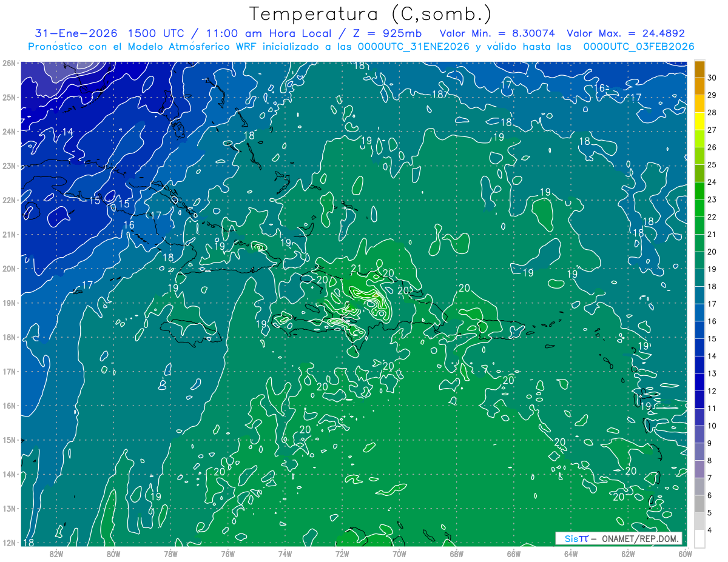The width and height of the screenshot is (728, 562).
Task: Click the map contour label '14'
Action: tap(67, 132)
